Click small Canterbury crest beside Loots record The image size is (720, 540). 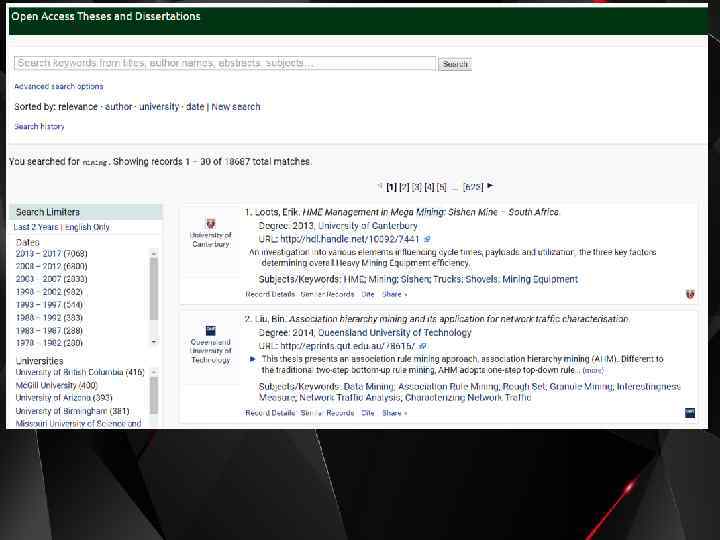[x=690, y=294]
